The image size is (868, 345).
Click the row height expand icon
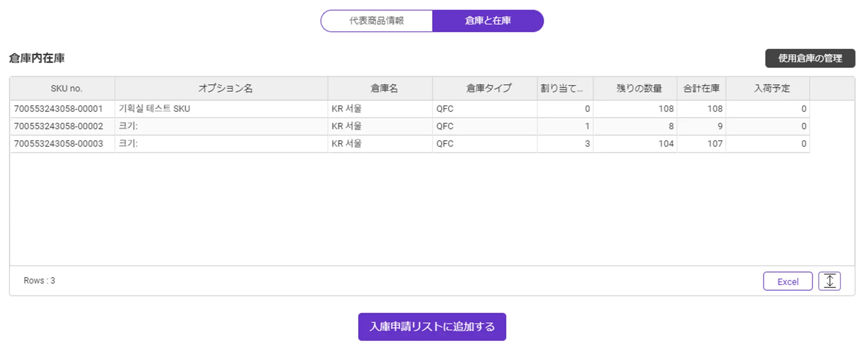click(x=829, y=281)
